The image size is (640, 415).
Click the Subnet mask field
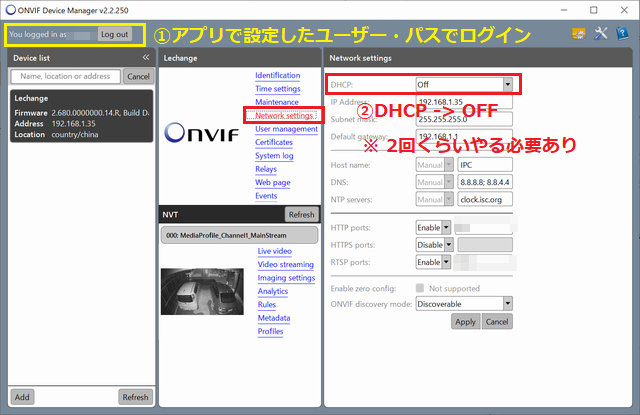coord(464,119)
